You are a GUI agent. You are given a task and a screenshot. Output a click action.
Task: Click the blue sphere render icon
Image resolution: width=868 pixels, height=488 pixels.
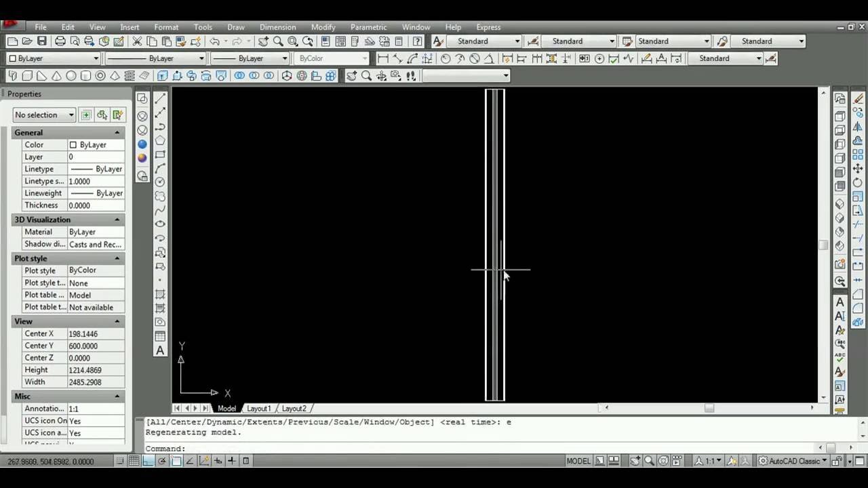point(142,144)
